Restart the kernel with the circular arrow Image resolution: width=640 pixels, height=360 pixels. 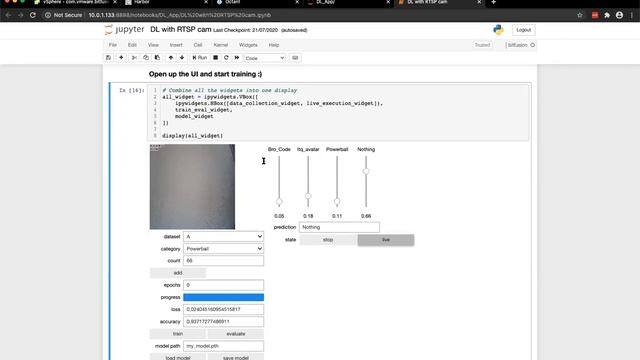coord(226,58)
